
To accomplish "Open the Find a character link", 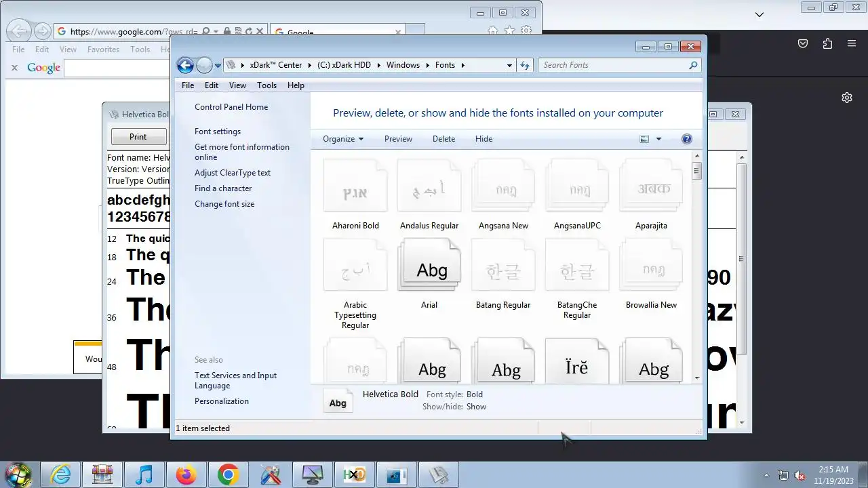I will click(223, 188).
